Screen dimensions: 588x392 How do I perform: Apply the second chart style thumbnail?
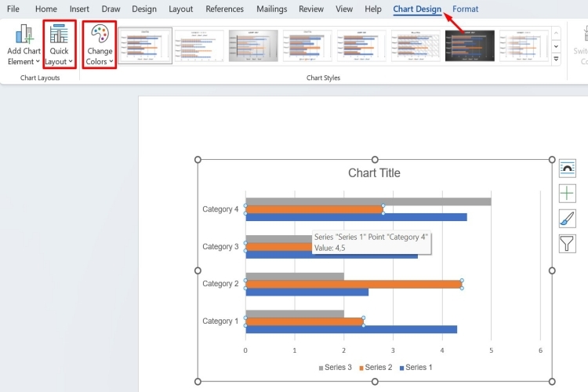[x=199, y=45]
